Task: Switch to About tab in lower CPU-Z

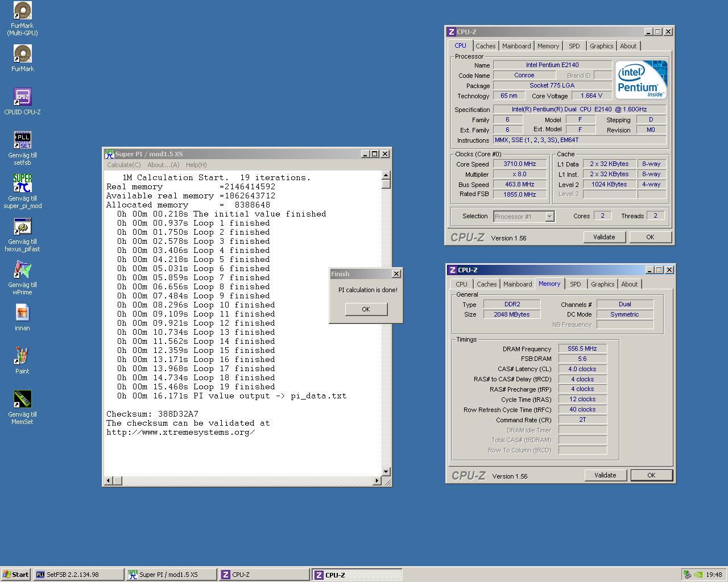Action: pyautogui.click(x=630, y=284)
